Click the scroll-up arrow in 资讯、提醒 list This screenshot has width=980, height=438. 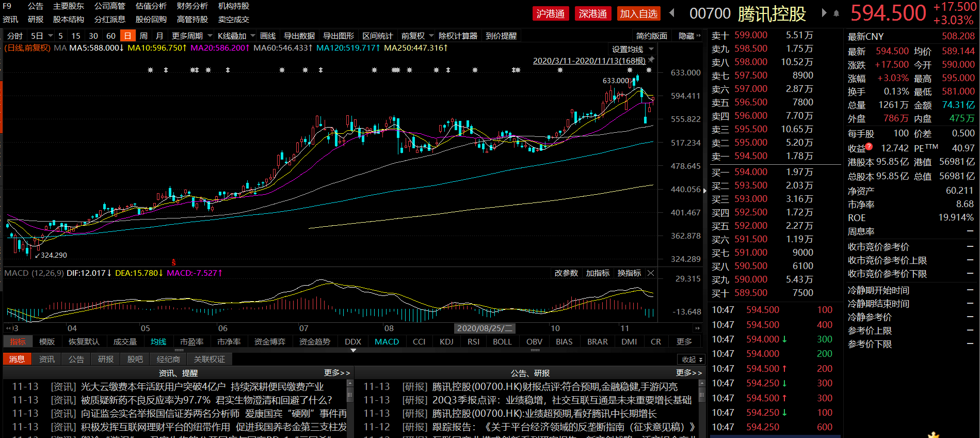tap(350, 384)
